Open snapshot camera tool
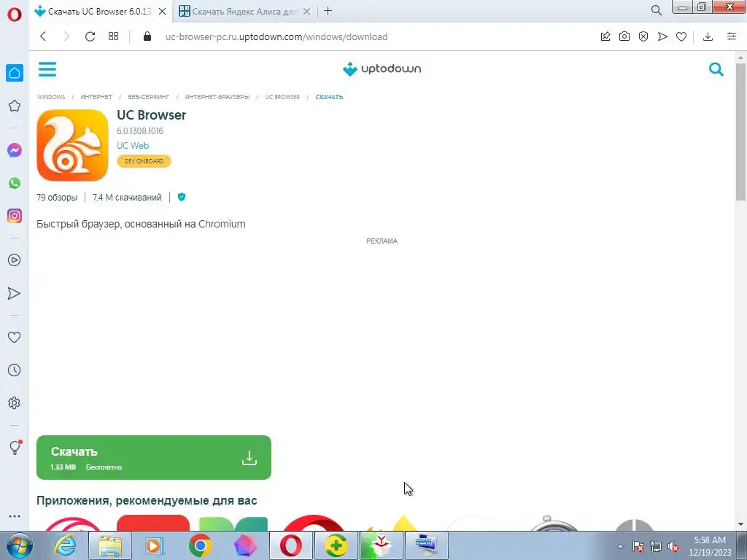Image resolution: width=747 pixels, height=560 pixels. [624, 36]
